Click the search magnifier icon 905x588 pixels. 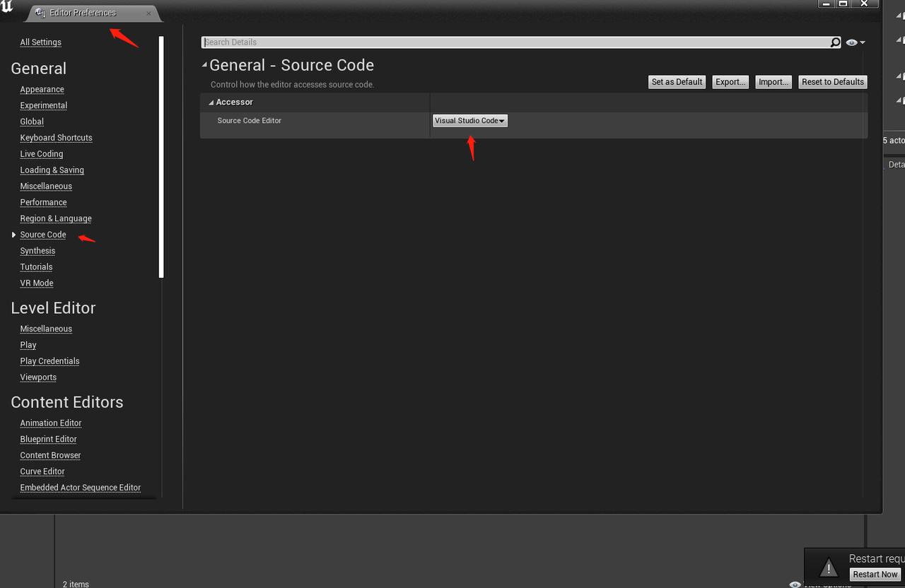point(835,42)
